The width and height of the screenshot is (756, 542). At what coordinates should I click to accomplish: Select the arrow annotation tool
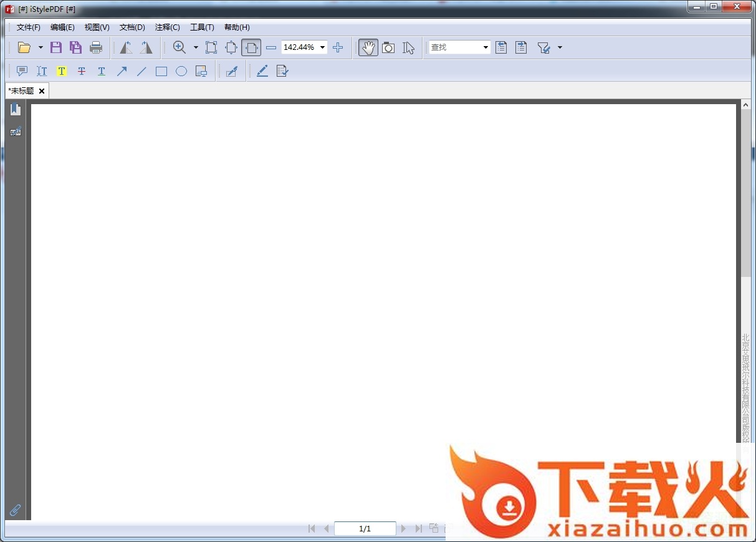coord(122,71)
